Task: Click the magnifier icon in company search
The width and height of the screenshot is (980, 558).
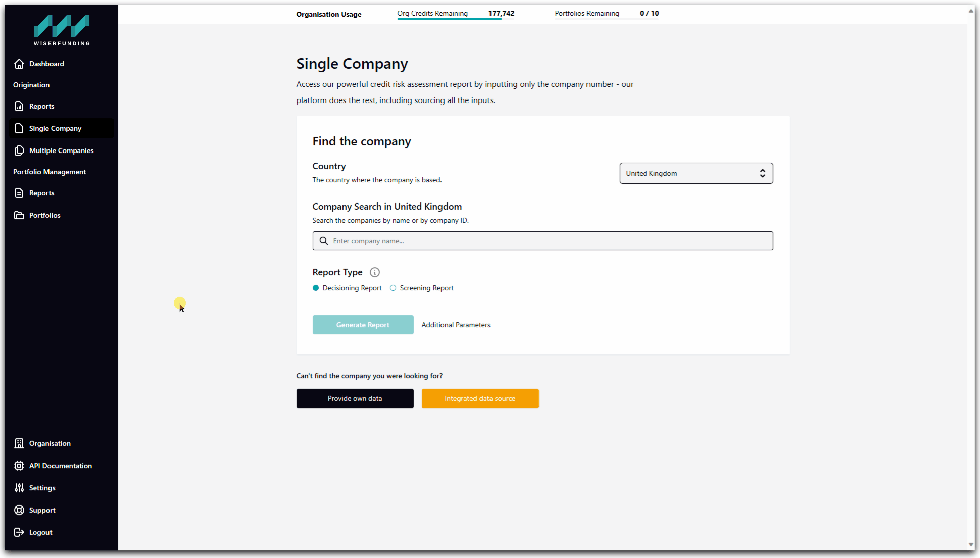Action: pyautogui.click(x=324, y=241)
